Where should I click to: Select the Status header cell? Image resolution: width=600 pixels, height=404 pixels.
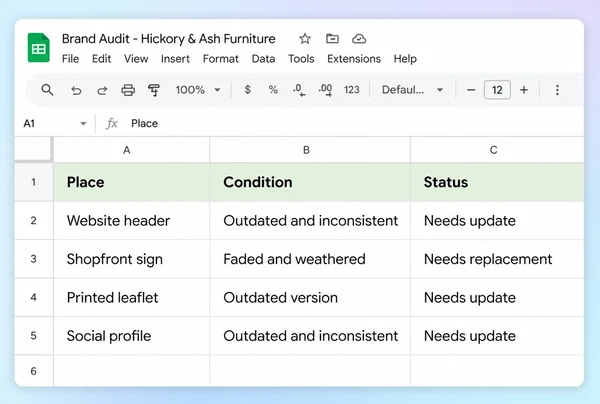[x=497, y=182]
